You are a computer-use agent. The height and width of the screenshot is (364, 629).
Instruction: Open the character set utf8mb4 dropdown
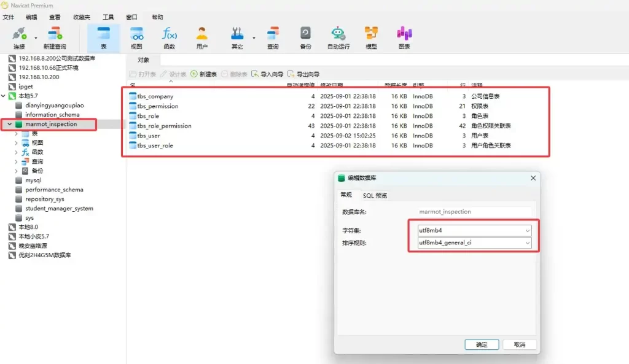[x=527, y=230]
